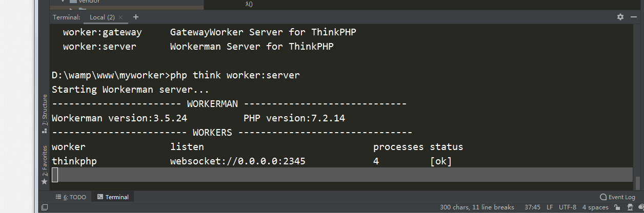
Task: Click the websocket://0.0.0.0:2345 address
Action: click(238, 161)
